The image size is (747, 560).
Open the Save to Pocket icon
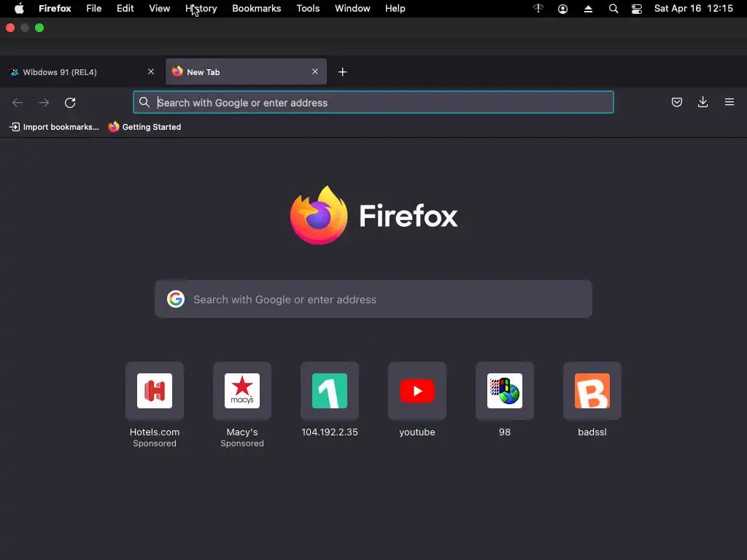(x=677, y=102)
